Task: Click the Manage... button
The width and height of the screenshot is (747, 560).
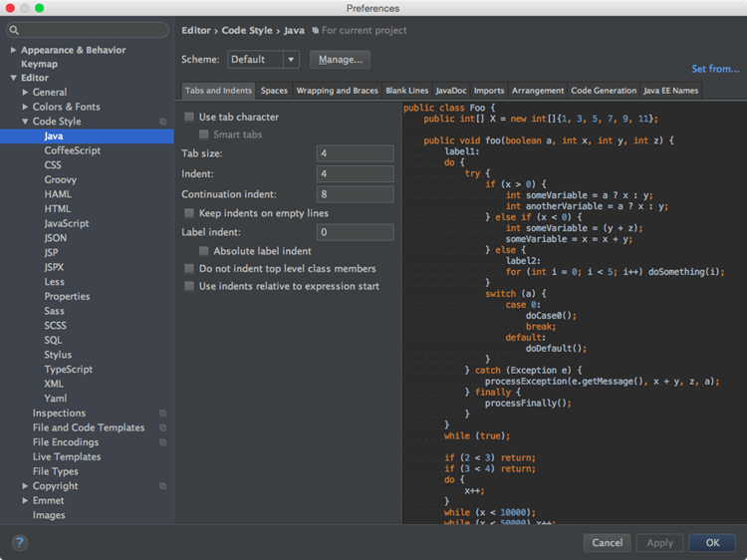Action: [341, 60]
